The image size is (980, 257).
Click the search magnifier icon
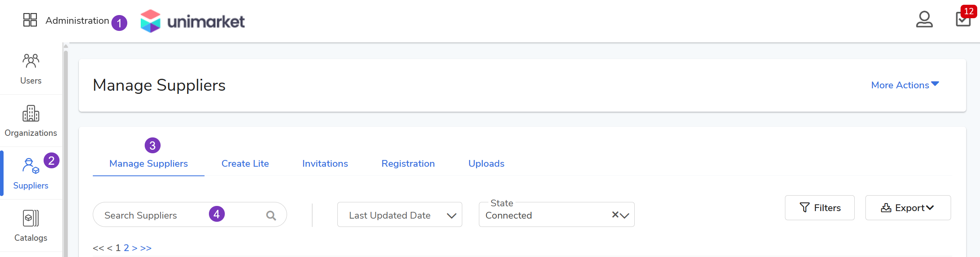click(x=271, y=215)
